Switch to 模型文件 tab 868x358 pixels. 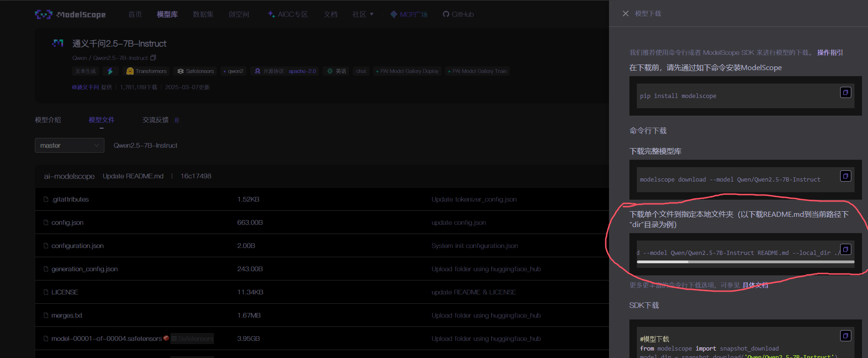[x=102, y=120]
